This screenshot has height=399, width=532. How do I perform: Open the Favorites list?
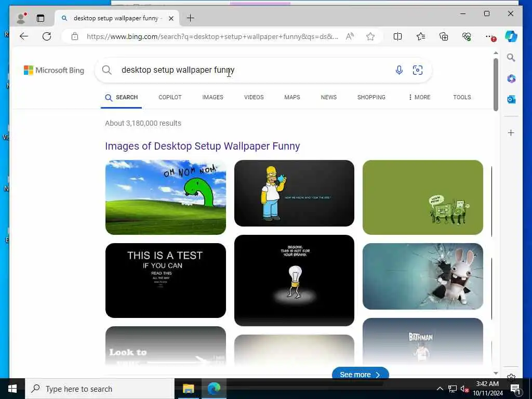pyautogui.click(x=421, y=36)
